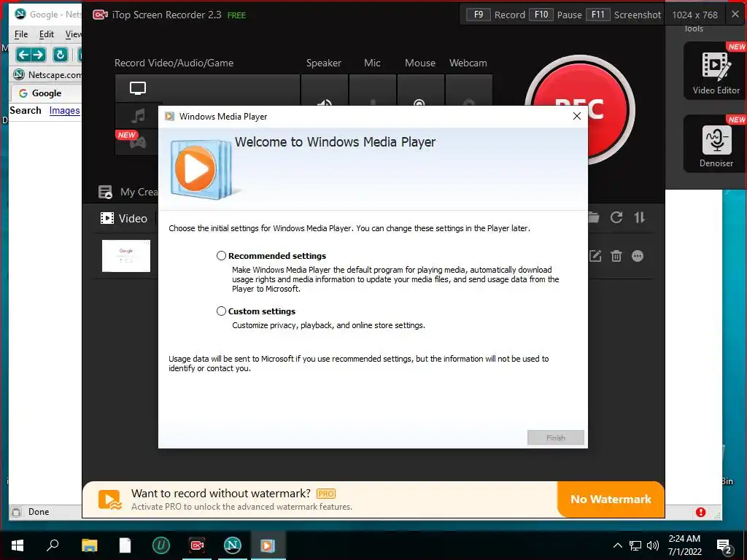Click the Mouse column label

pyautogui.click(x=419, y=63)
